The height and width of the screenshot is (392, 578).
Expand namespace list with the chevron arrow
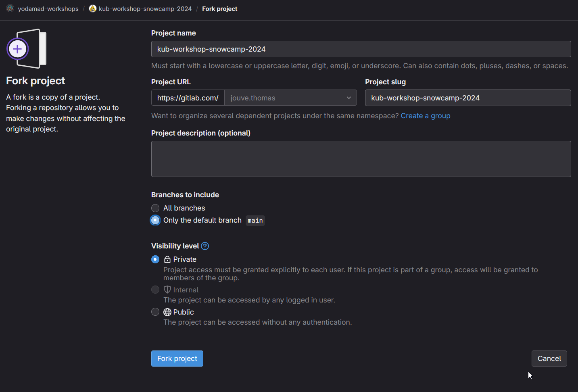(x=349, y=98)
